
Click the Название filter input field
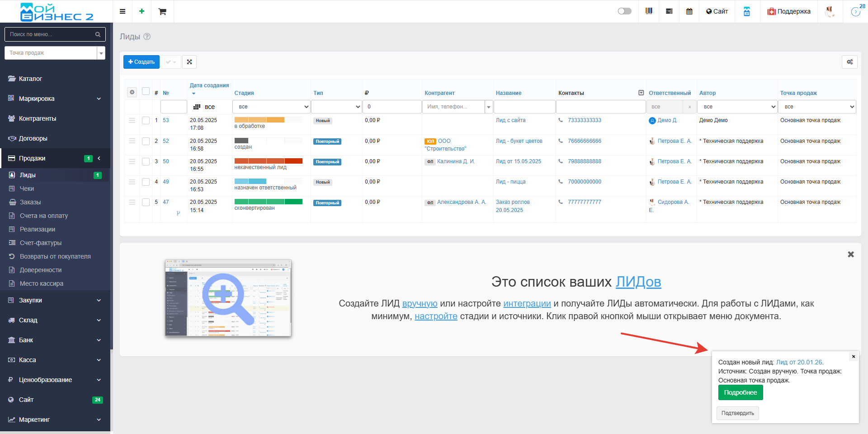(524, 107)
